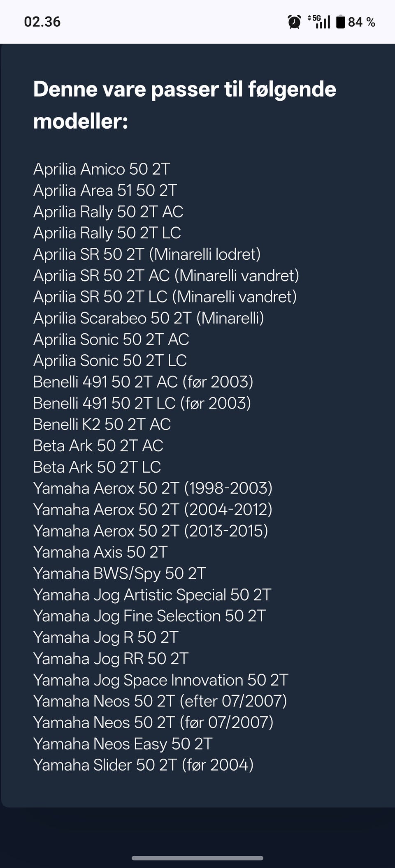The image size is (395, 868).
Task: Tap the 'Denne vare passer til følgende modeller' heading
Action: tap(184, 105)
